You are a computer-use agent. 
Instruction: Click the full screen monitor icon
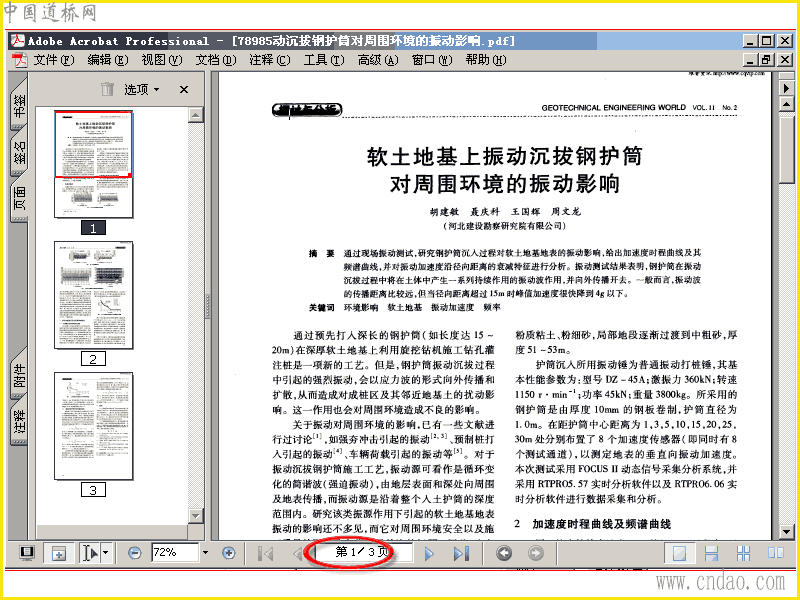27,553
